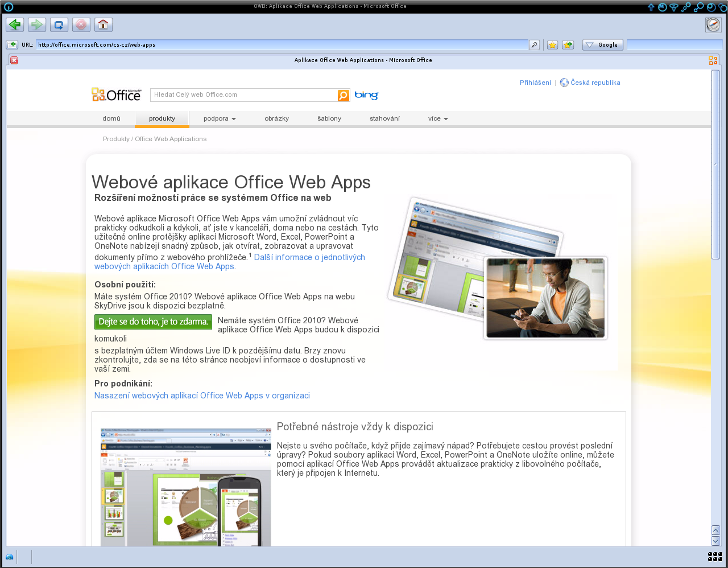
Task: Click the browser URL address field
Action: click(x=282, y=45)
